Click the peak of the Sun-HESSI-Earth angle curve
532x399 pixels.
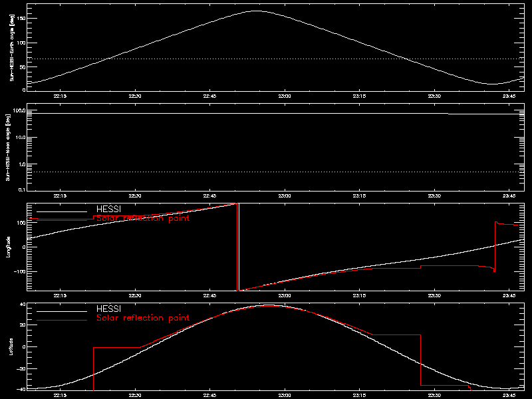click(x=256, y=11)
